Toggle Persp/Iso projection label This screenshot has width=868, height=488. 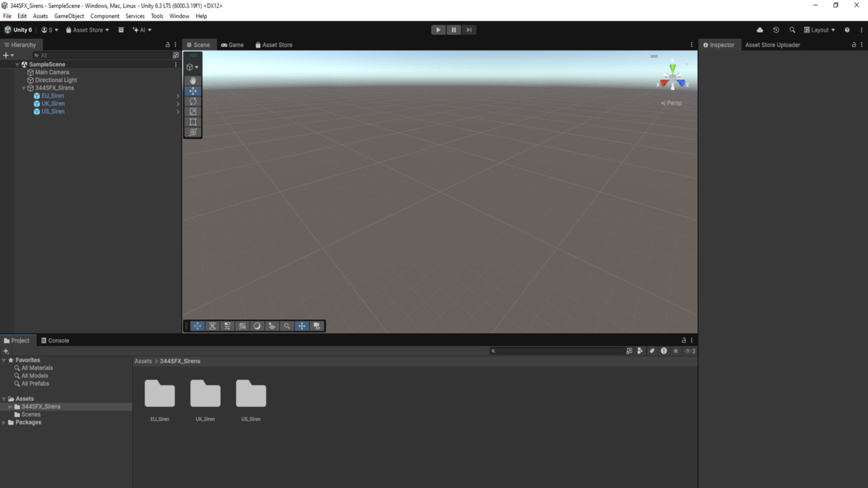(672, 103)
